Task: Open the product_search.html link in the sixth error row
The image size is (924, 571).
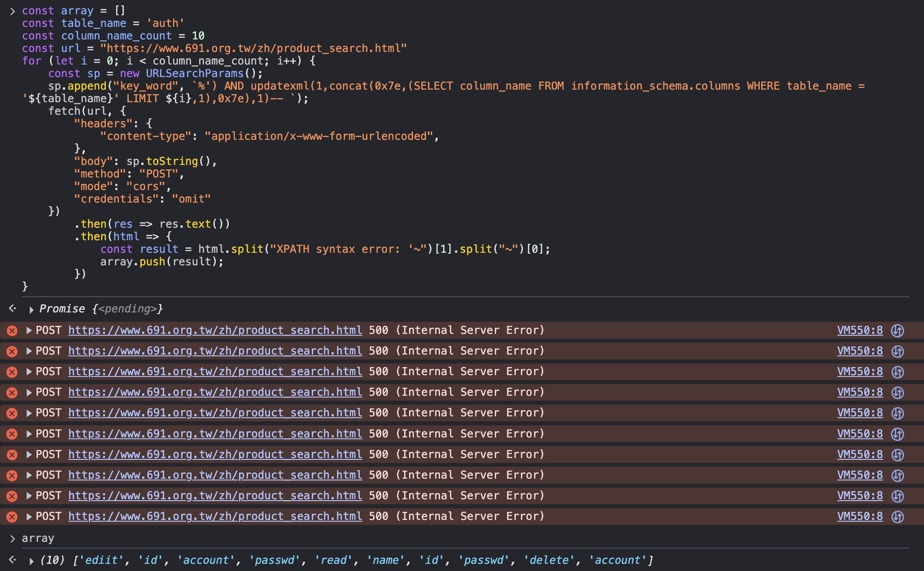Action: point(215,434)
